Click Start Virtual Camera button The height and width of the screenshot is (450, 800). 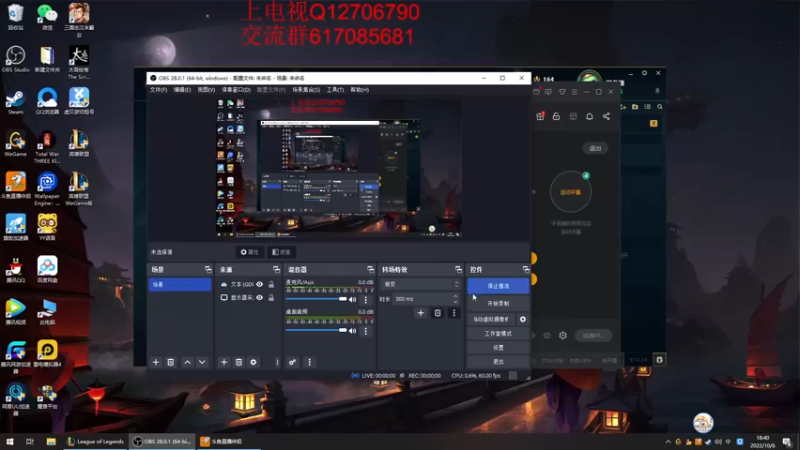tap(491, 319)
